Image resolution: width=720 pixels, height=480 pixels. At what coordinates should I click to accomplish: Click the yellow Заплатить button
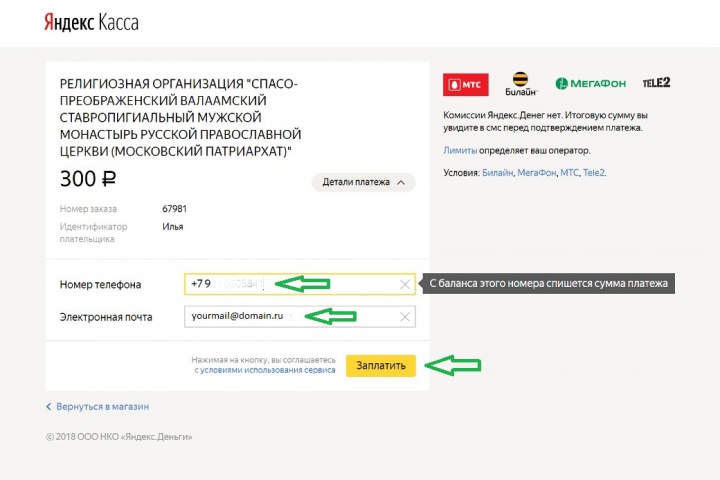pos(381,366)
